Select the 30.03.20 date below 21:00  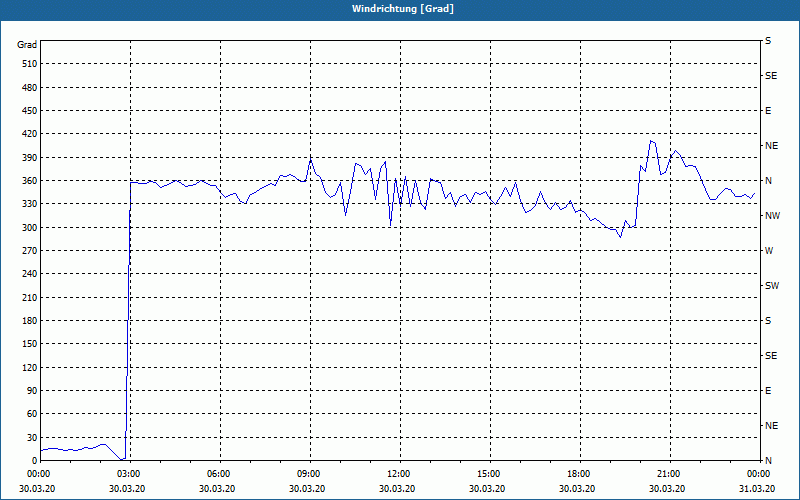[667, 489]
